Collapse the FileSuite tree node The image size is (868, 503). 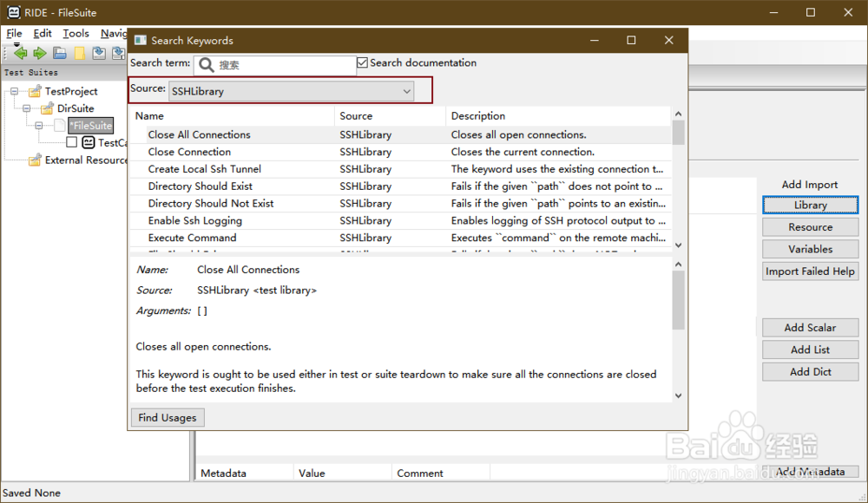(39, 125)
